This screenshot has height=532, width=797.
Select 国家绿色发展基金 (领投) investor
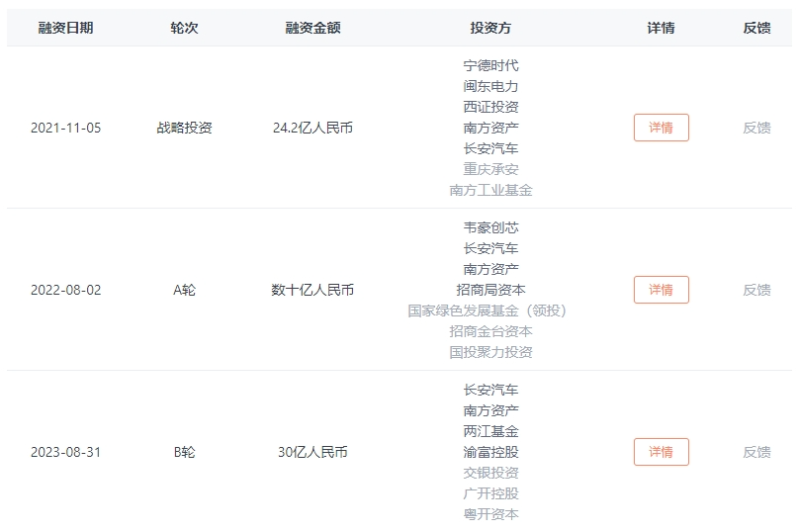coord(490,310)
